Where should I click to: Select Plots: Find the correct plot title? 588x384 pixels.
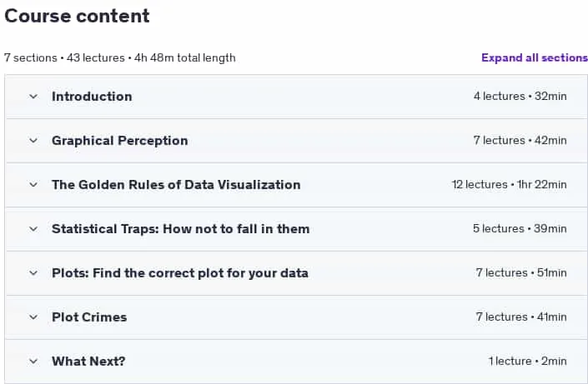(x=180, y=273)
